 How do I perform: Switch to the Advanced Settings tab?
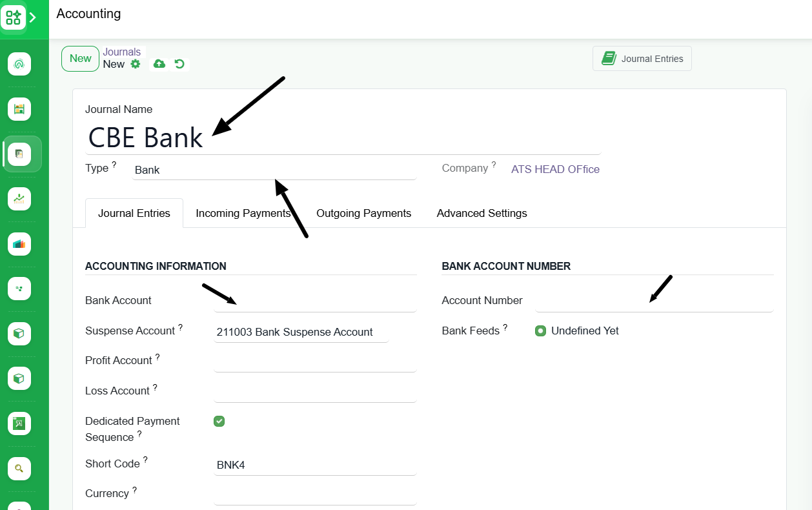(482, 213)
